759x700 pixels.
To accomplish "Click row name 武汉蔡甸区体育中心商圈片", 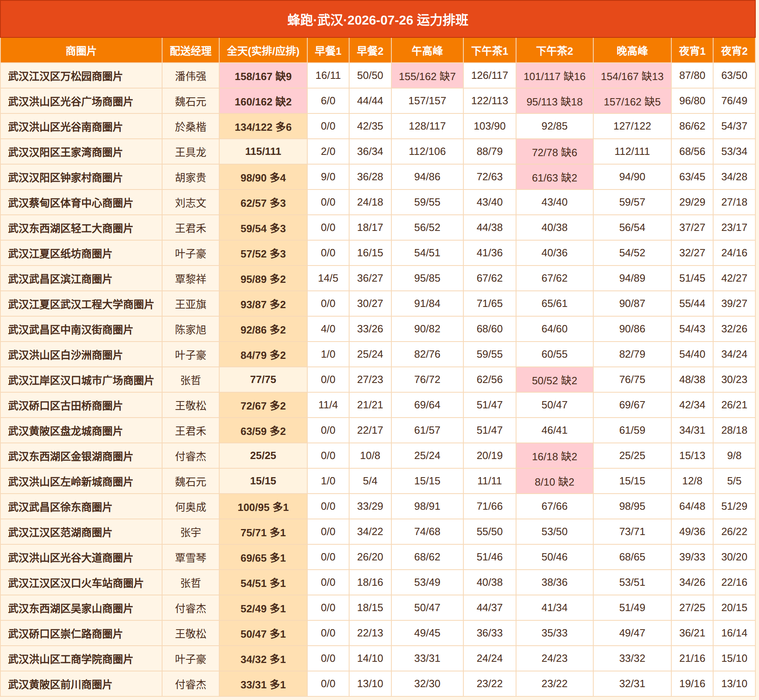I will click(70, 203).
